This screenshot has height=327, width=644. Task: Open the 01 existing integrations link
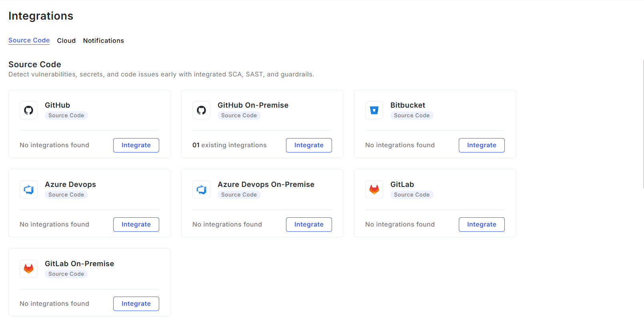pos(229,145)
